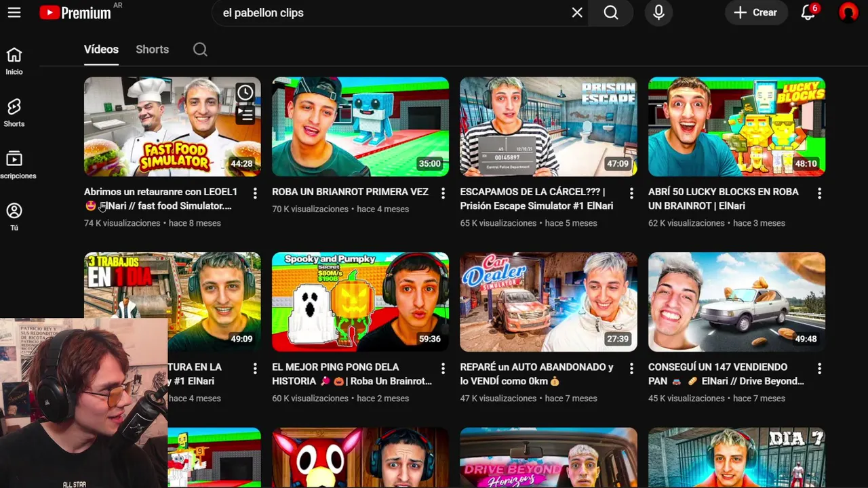This screenshot has width=868, height=488.
Task: Open Fast Food Simulator thumbnail
Action: pyautogui.click(x=172, y=127)
